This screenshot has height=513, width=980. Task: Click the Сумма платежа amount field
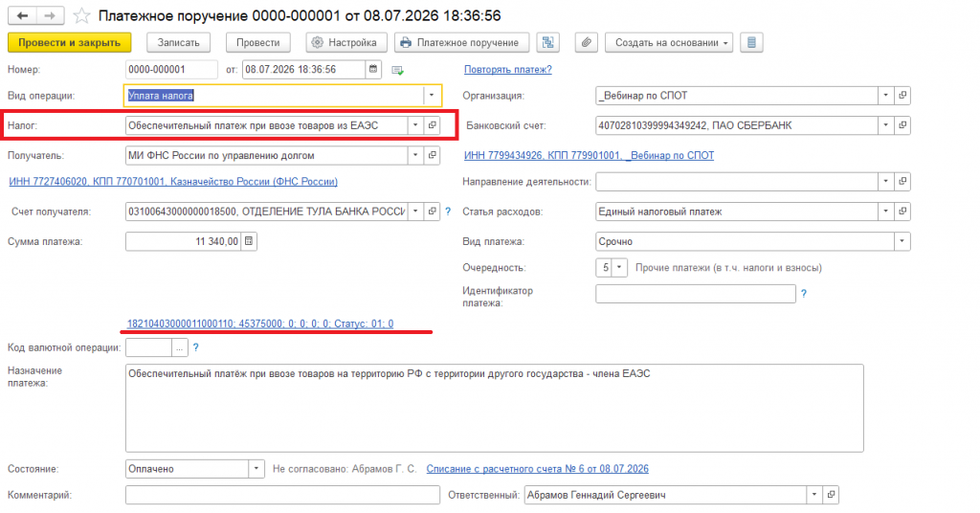[x=184, y=241]
